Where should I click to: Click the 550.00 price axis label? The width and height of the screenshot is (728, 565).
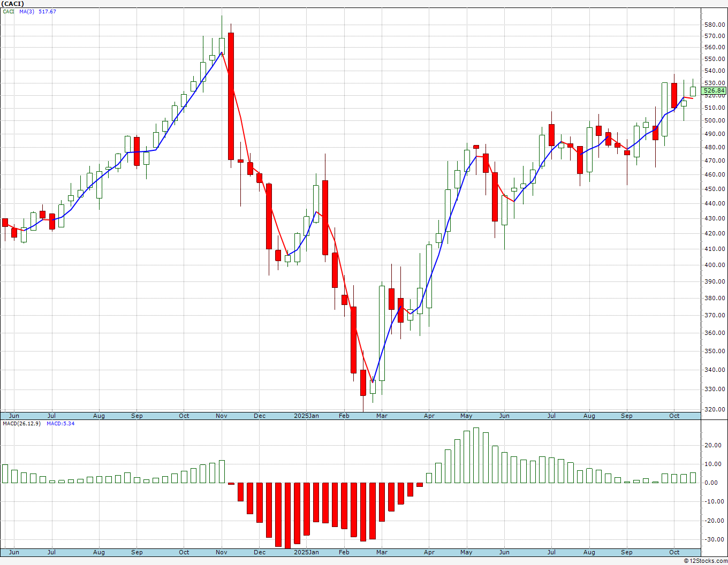pos(715,59)
